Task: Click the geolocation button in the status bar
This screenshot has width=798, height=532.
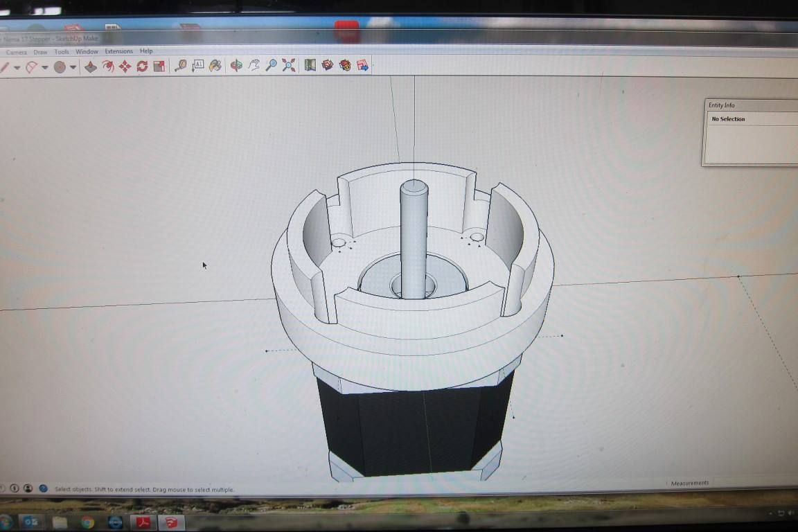Action: point(43,489)
